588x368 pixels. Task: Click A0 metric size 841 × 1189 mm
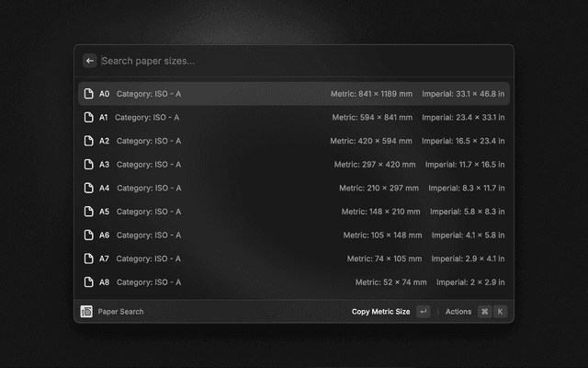point(372,94)
